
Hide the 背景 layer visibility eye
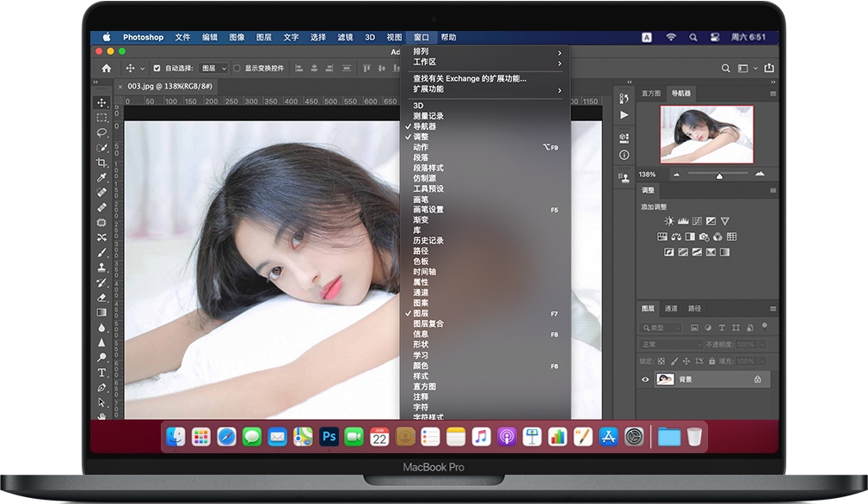tap(644, 378)
